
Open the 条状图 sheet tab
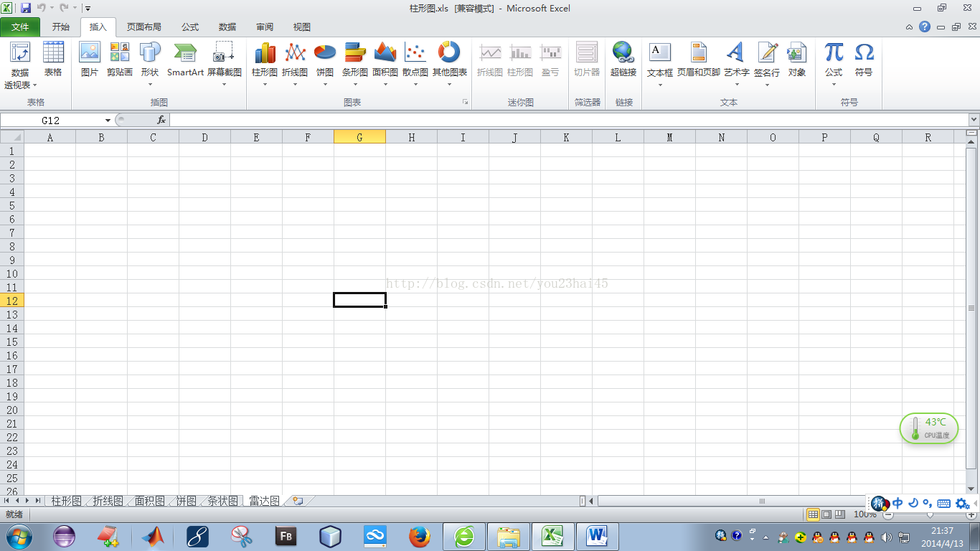(x=222, y=501)
